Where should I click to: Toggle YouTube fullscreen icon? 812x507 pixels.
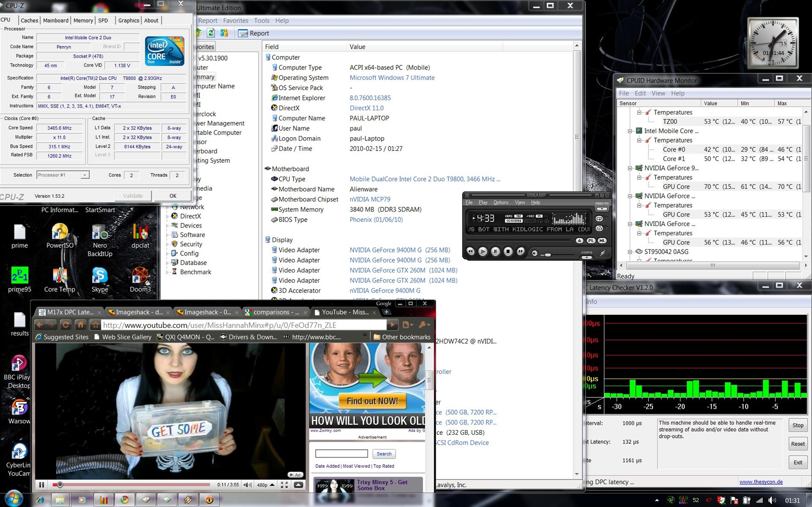point(284,485)
